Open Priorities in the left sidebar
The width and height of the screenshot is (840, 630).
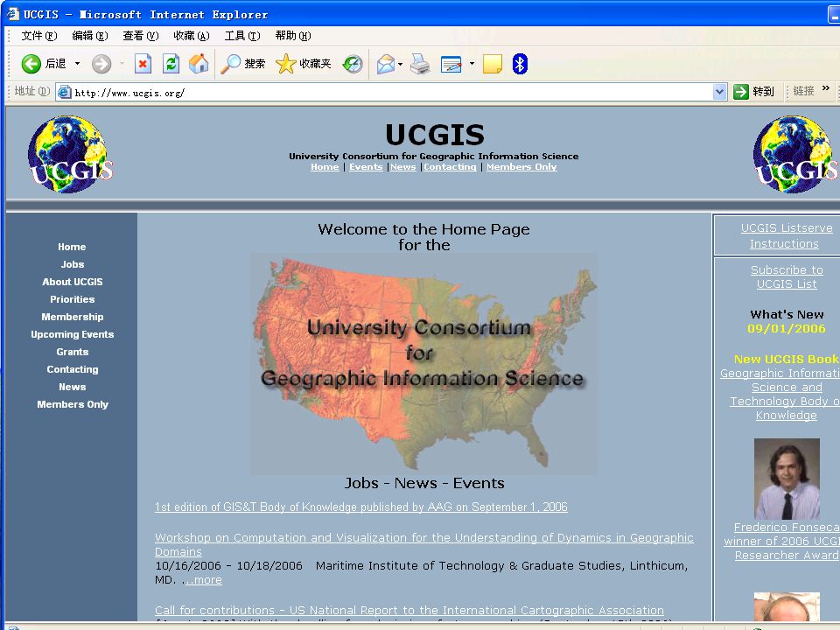[x=73, y=299]
